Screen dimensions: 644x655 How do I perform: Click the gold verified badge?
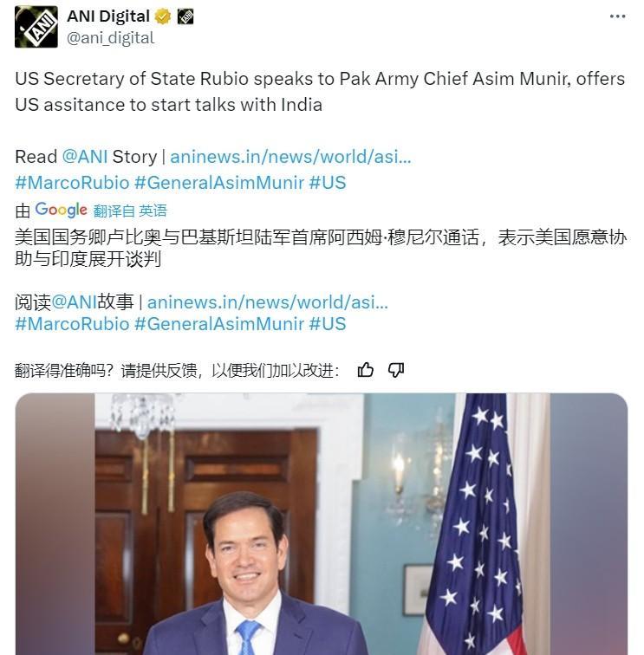point(163,16)
